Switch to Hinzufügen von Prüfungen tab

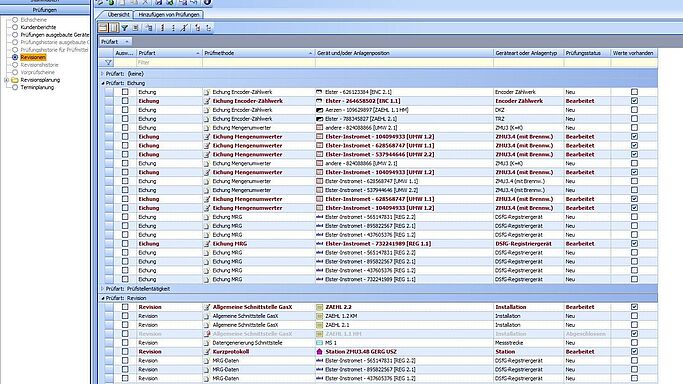tap(169, 15)
